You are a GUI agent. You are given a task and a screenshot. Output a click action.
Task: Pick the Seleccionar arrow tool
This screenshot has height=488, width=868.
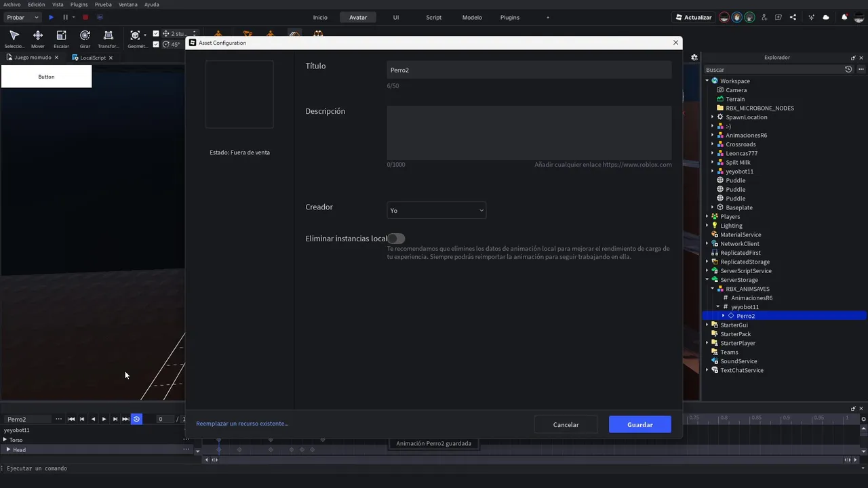click(14, 39)
